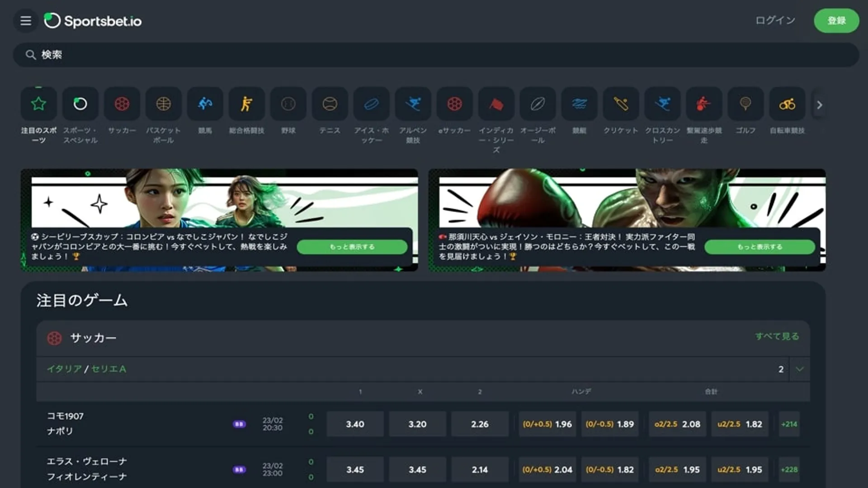Select the 競艇 boat racing icon
The image size is (868, 488).
[x=580, y=104]
